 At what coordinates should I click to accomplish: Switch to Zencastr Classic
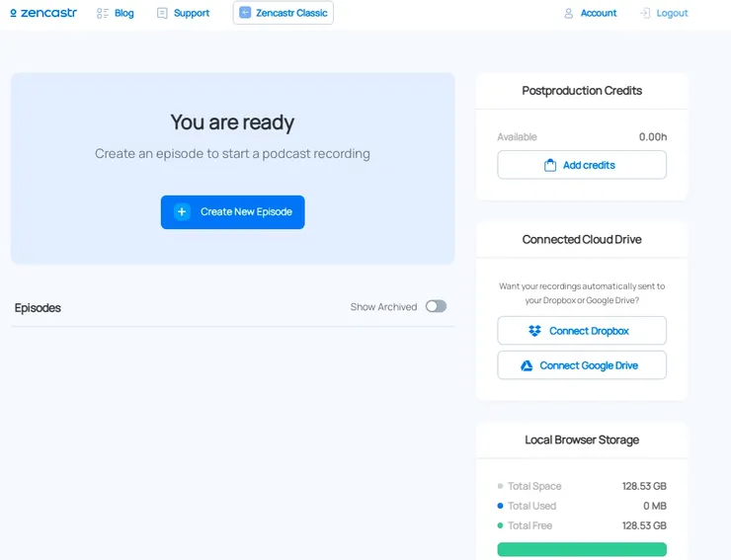pyautogui.click(x=283, y=13)
